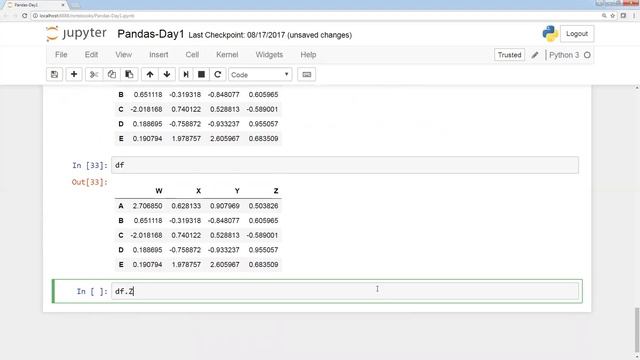Click Last Checkpoint status text

[270, 35]
